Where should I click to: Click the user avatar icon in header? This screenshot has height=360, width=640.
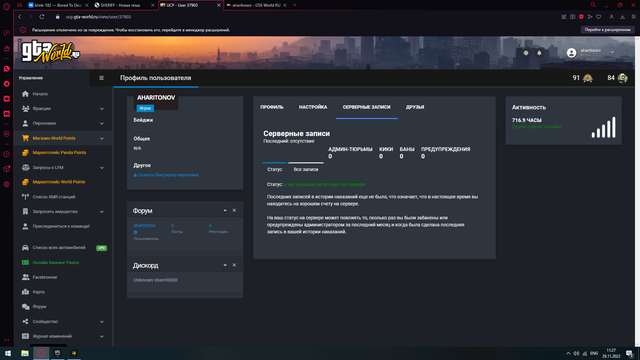click(x=571, y=53)
